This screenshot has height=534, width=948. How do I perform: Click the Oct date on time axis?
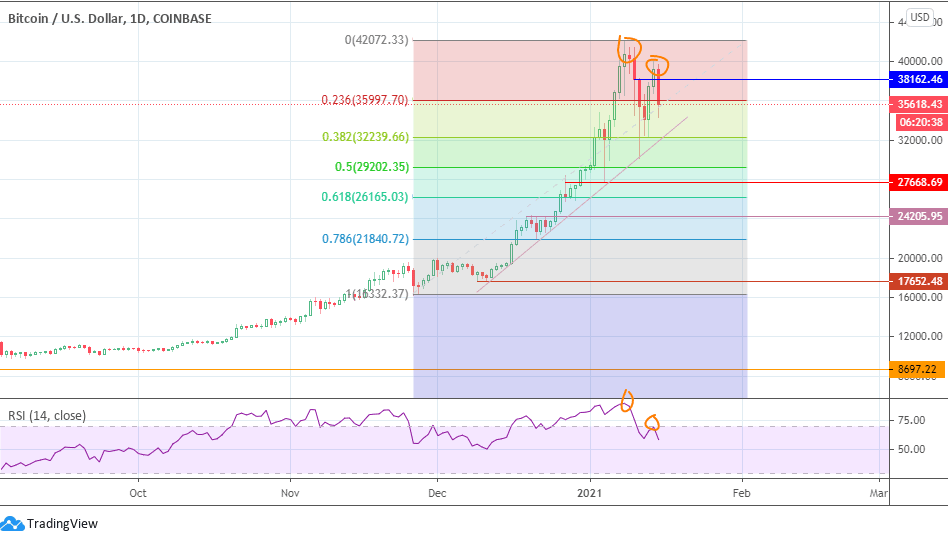(138, 493)
